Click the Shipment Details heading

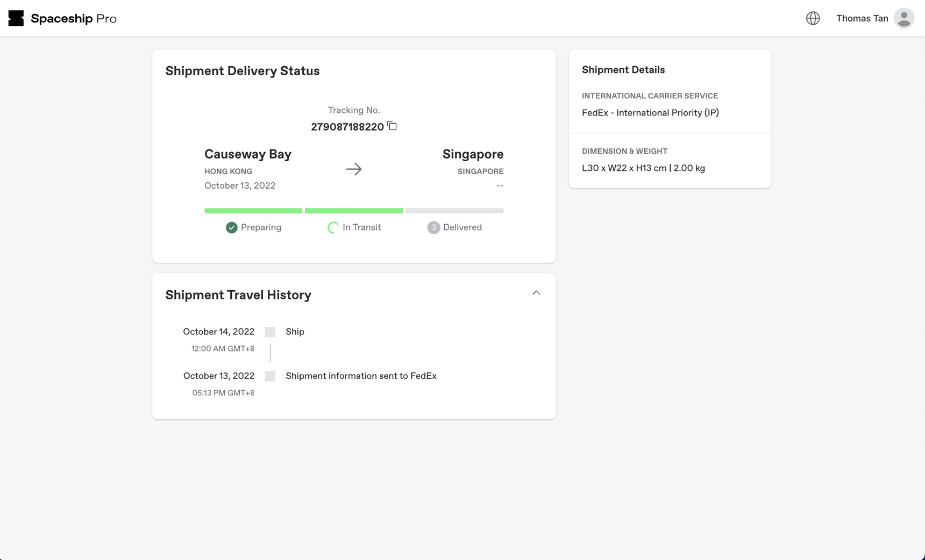point(623,69)
